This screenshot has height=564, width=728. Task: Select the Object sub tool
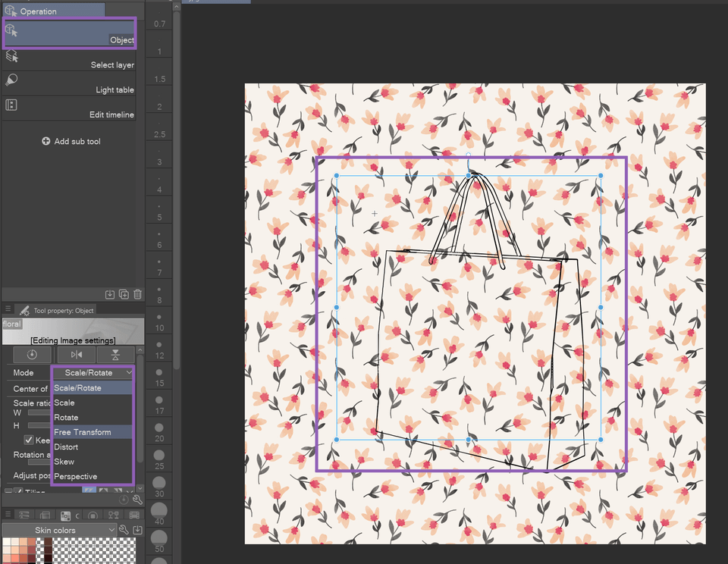point(70,33)
